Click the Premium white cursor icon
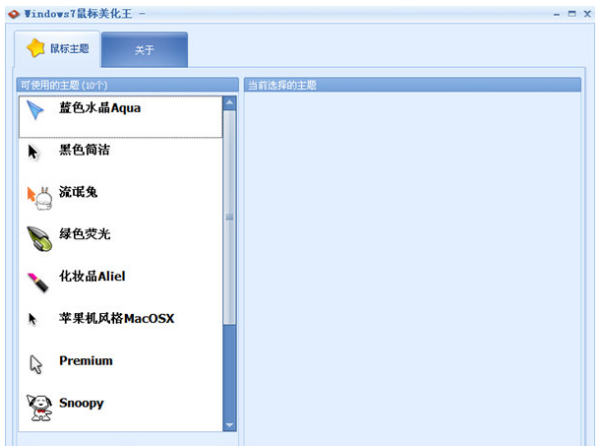The image size is (600, 446). 36,364
